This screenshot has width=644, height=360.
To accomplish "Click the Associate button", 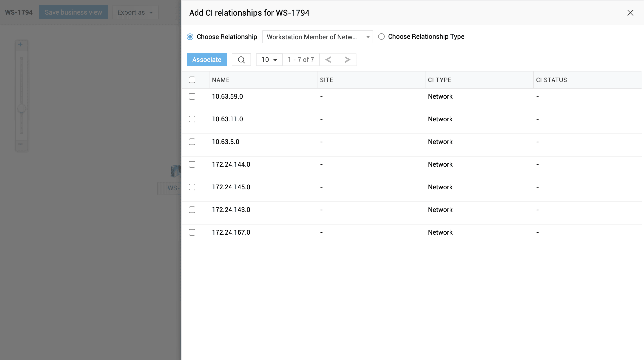I will click(x=207, y=60).
